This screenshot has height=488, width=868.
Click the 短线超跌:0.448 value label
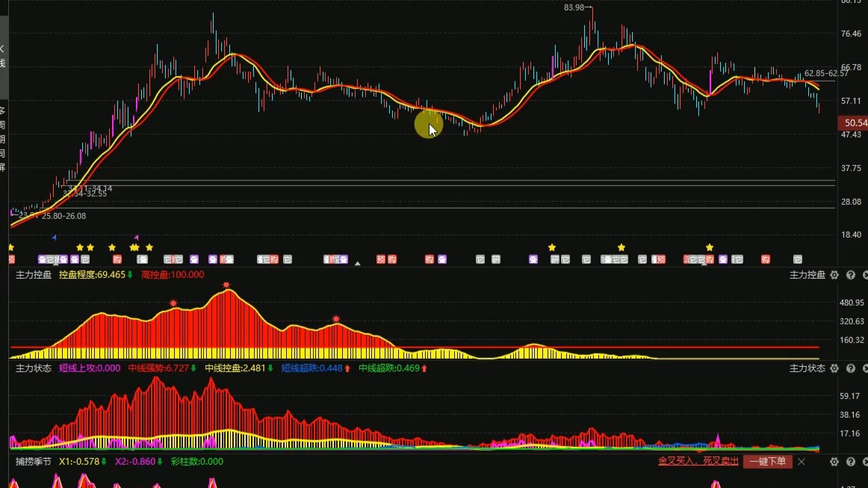(x=312, y=368)
